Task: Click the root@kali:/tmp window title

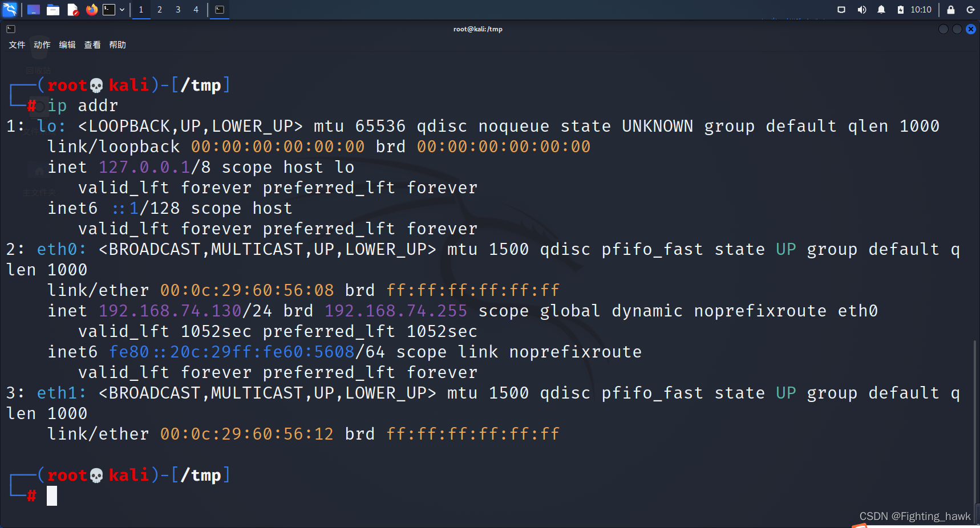Action: pyautogui.click(x=478, y=29)
